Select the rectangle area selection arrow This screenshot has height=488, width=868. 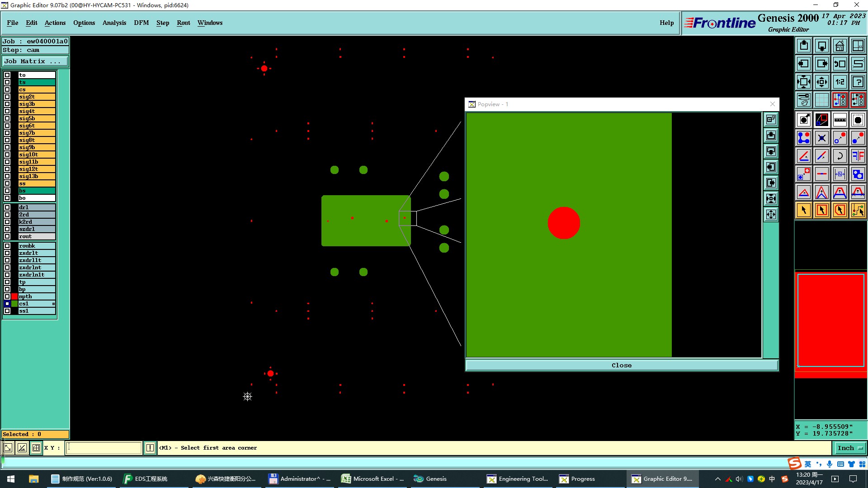coord(821,210)
